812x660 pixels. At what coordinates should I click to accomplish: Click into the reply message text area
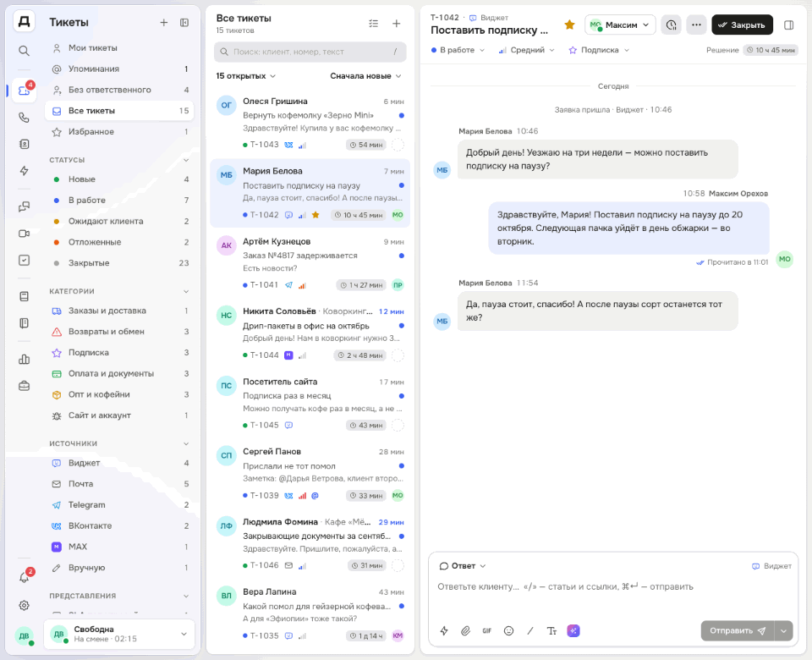pos(613,596)
